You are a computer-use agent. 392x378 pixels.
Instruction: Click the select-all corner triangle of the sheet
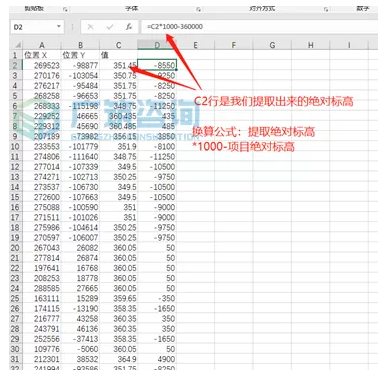[x=17, y=45]
